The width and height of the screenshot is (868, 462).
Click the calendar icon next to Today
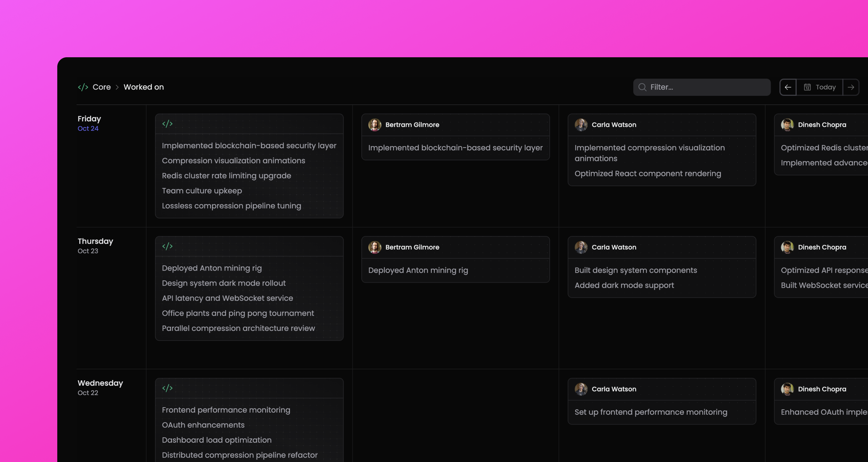pos(807,87)
